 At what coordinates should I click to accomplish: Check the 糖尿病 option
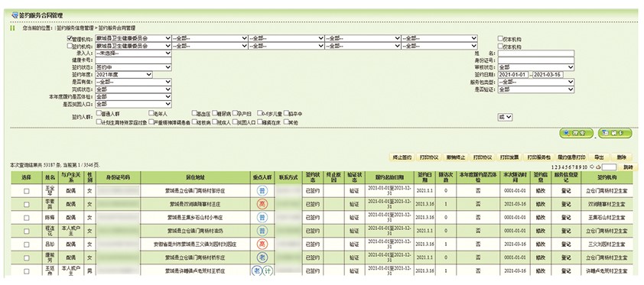(214, 113)
